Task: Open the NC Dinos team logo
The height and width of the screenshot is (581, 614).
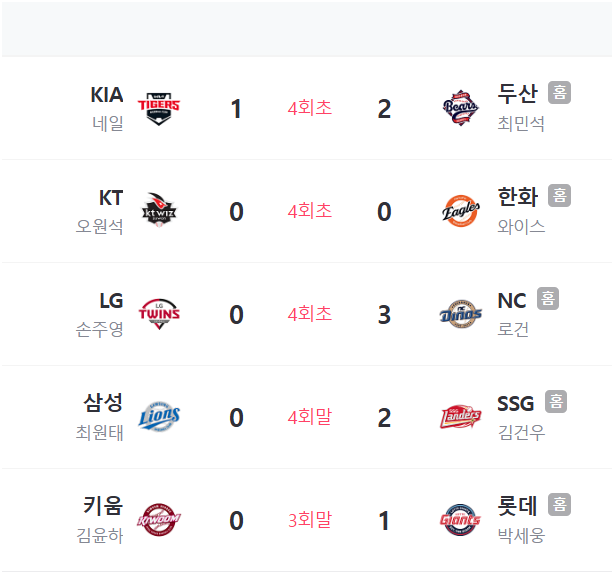Action: (461, 314)
